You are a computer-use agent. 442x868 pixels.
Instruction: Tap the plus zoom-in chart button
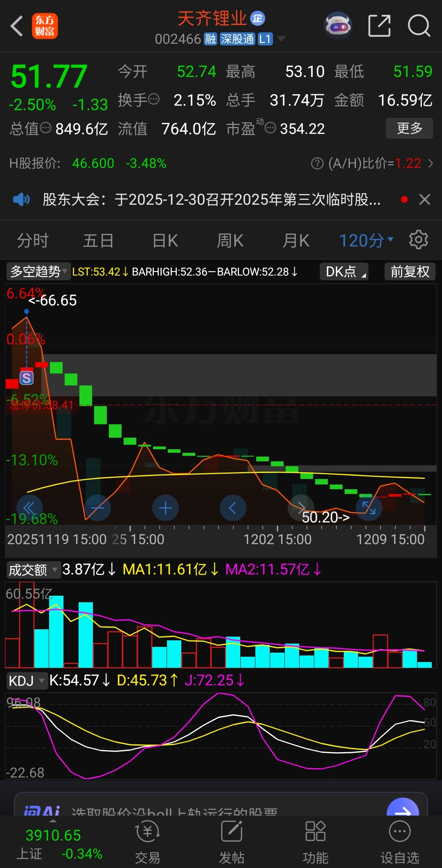(x=165, y=508)
